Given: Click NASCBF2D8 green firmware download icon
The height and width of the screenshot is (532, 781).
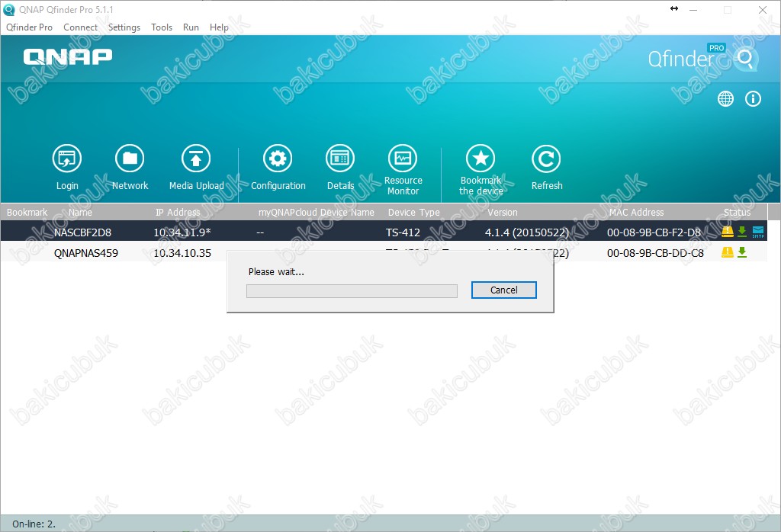Looking at the screenshot, I should pyautogui.click(x=742, y=232).
